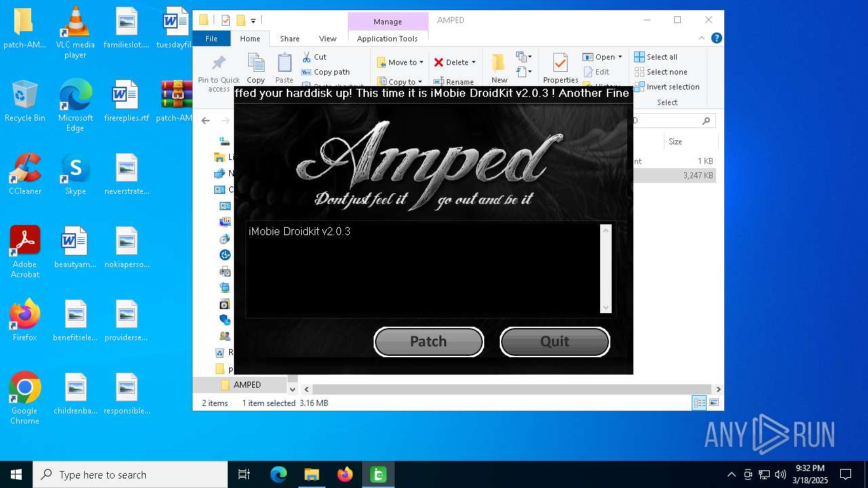Viewport: 868px width, 488px height.
Task: Click Invert selection in ribbon
Action: (x=667, y=87)
